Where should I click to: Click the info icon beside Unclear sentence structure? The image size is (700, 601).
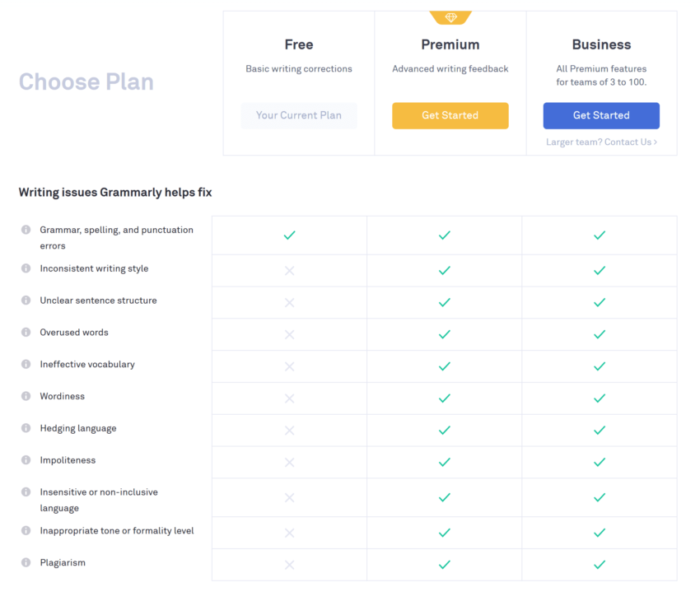pyautogui.click(x=27, y=300)
